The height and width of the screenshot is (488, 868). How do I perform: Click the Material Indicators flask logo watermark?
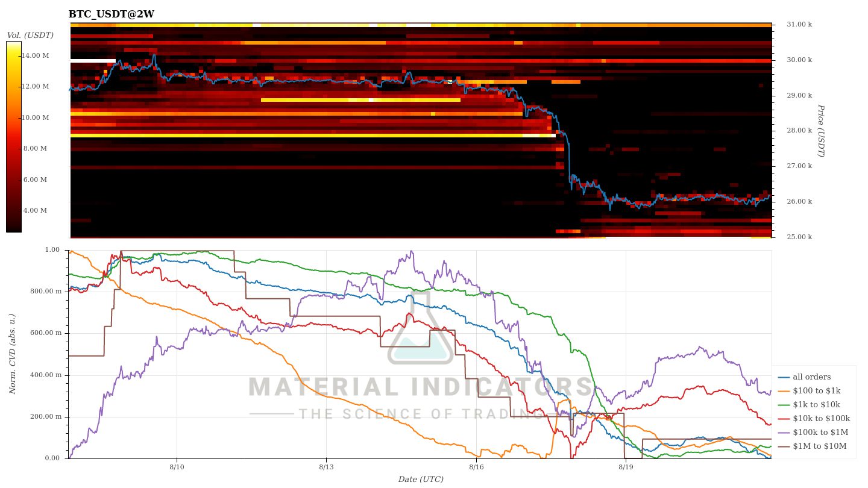pos(421,331)
